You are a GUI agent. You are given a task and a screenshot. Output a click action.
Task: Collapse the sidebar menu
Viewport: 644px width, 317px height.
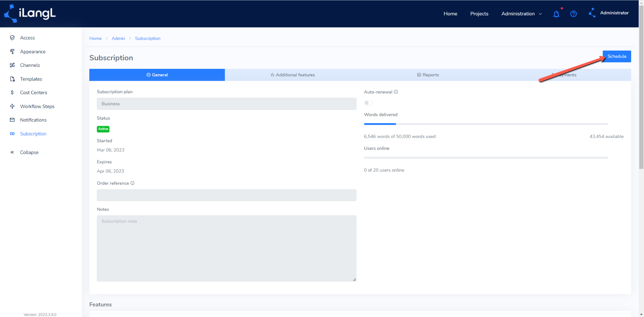click(29, 152)
